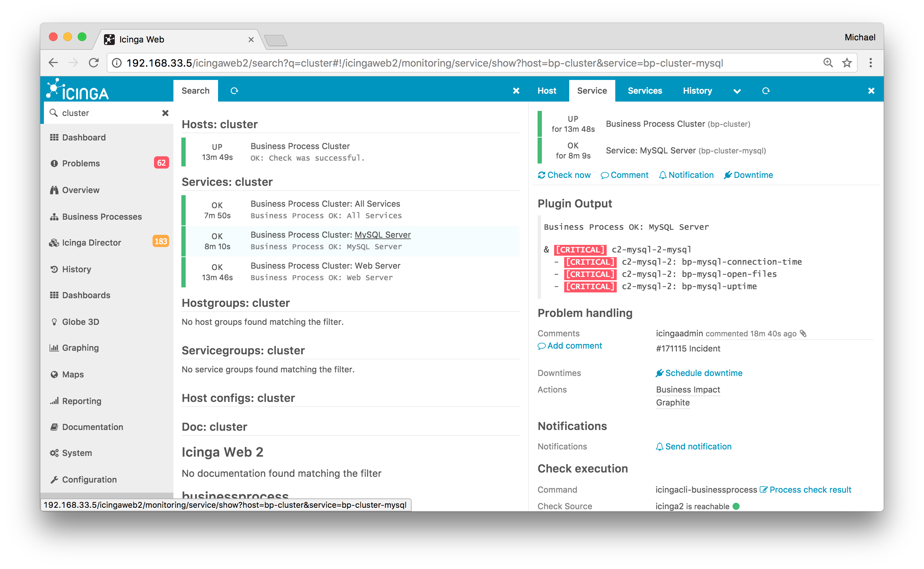Switch to the Host tab
Image resolution: width=924 pixels, height=569 pixels.
pos(547,91)
